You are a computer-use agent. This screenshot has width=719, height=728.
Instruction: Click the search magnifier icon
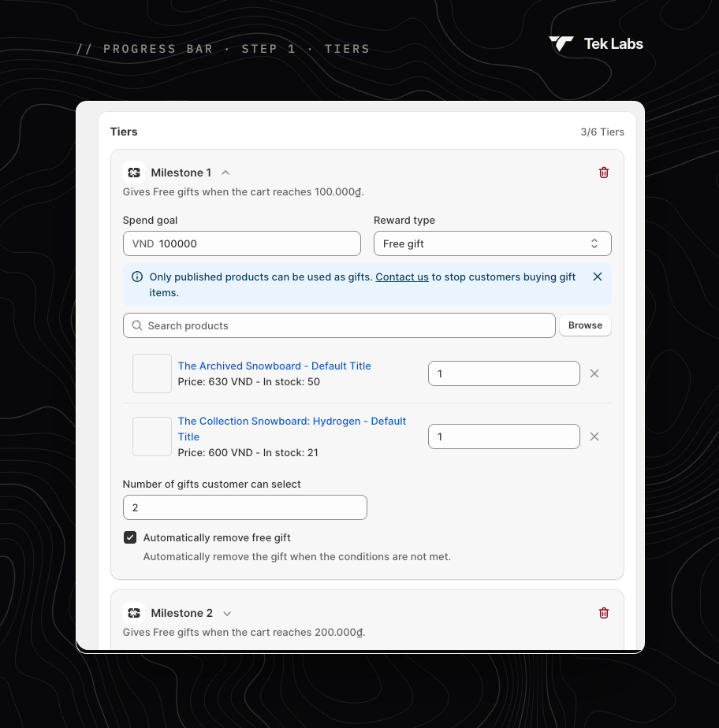coord(137,325)
